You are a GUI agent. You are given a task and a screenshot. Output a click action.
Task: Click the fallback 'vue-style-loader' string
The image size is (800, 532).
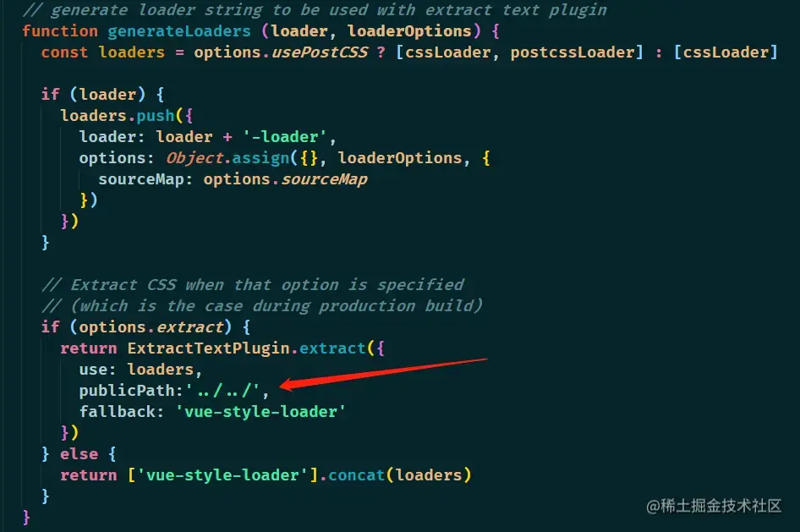[260, 412]
